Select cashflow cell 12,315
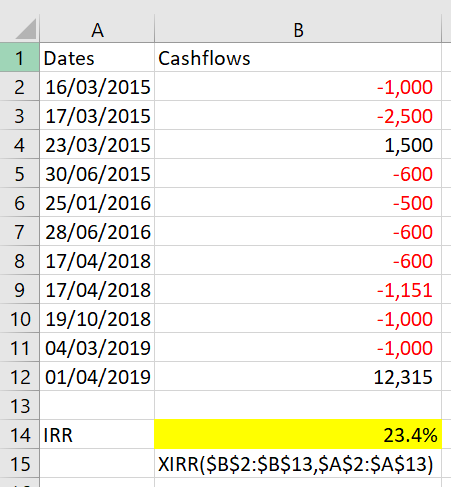Screen dimensions: 451x487 [x=298, y=377]
